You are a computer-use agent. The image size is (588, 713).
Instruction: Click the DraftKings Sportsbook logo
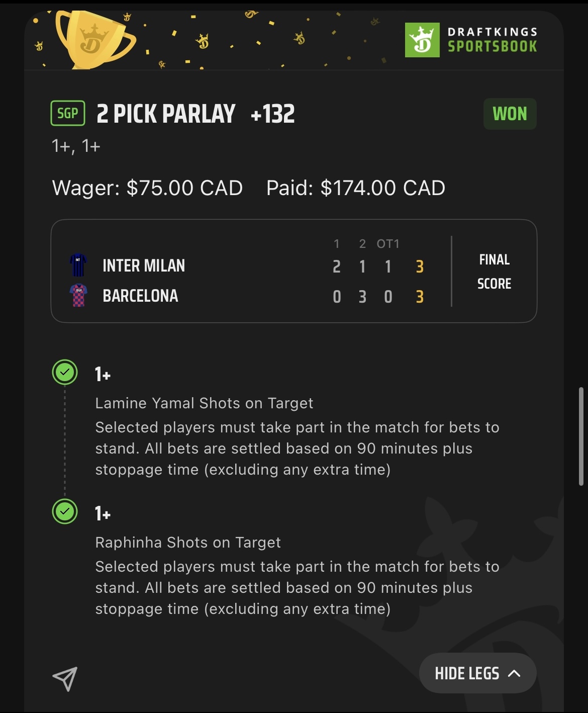click(471, 40)
